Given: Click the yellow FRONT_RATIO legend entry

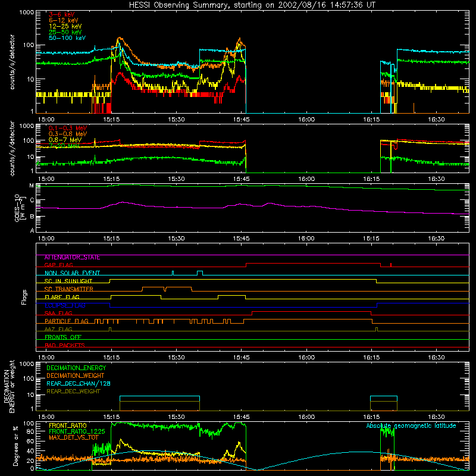Looking at the screenshot, I should pos(68,425).
